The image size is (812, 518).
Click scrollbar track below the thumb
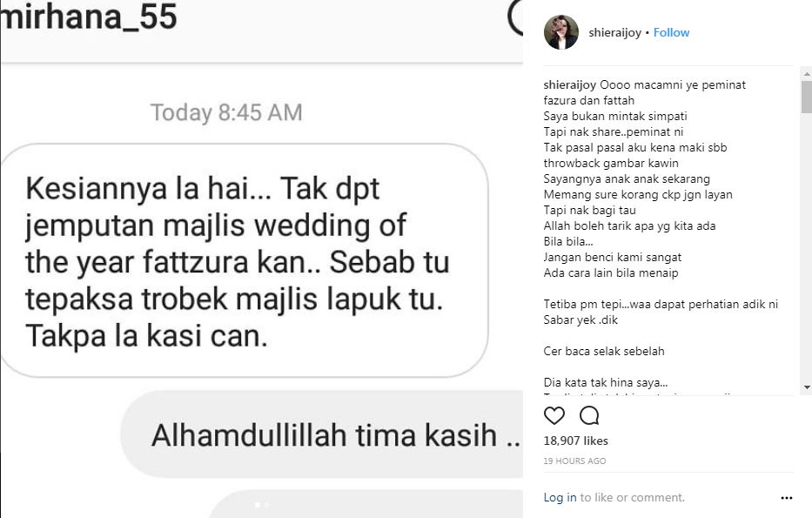pyautogui.click(x=807, y=247)
